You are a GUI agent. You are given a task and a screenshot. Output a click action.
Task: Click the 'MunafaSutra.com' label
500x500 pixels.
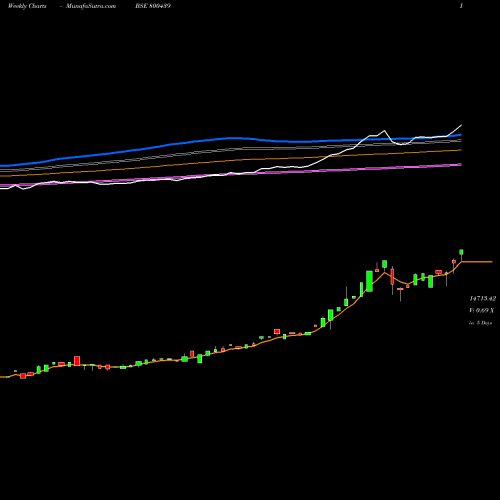[91, 6]
